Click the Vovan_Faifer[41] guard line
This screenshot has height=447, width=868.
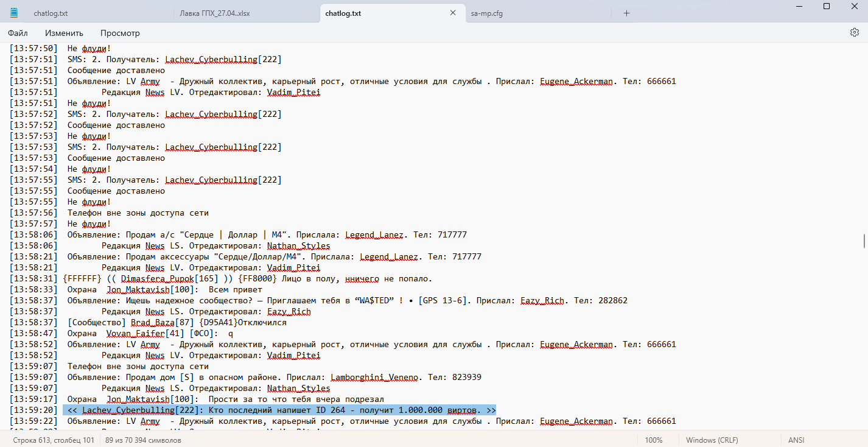(121, 334)
